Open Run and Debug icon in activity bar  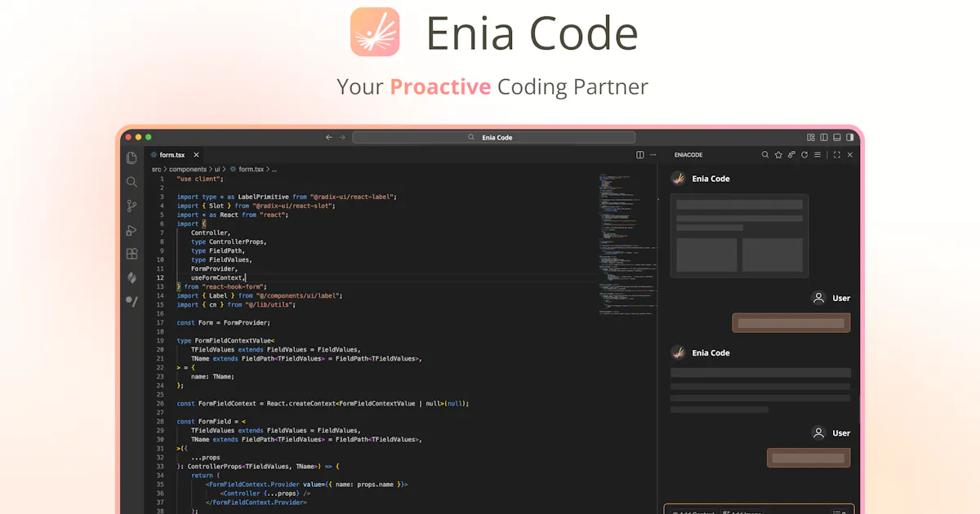click(131, 230)
